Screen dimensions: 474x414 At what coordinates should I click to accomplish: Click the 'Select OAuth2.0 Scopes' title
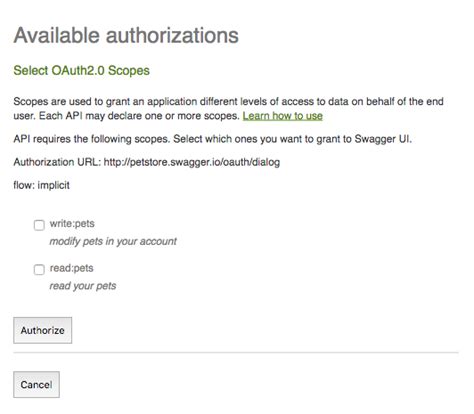(x=81, y=70)
